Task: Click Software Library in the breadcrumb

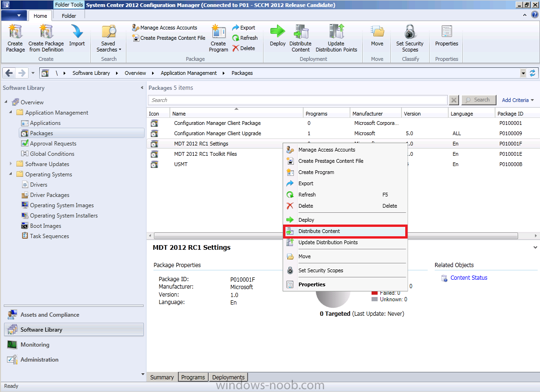Action: coord(91,73)
